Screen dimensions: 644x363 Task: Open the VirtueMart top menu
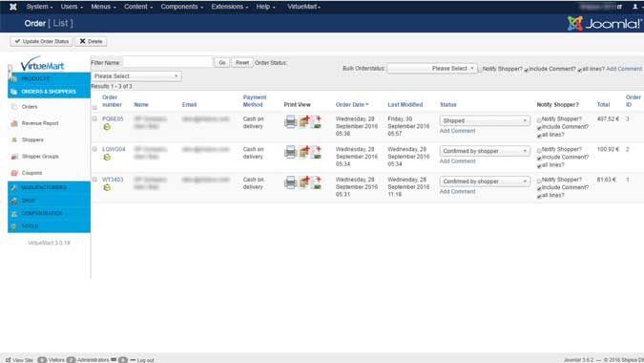pos(303,7)
